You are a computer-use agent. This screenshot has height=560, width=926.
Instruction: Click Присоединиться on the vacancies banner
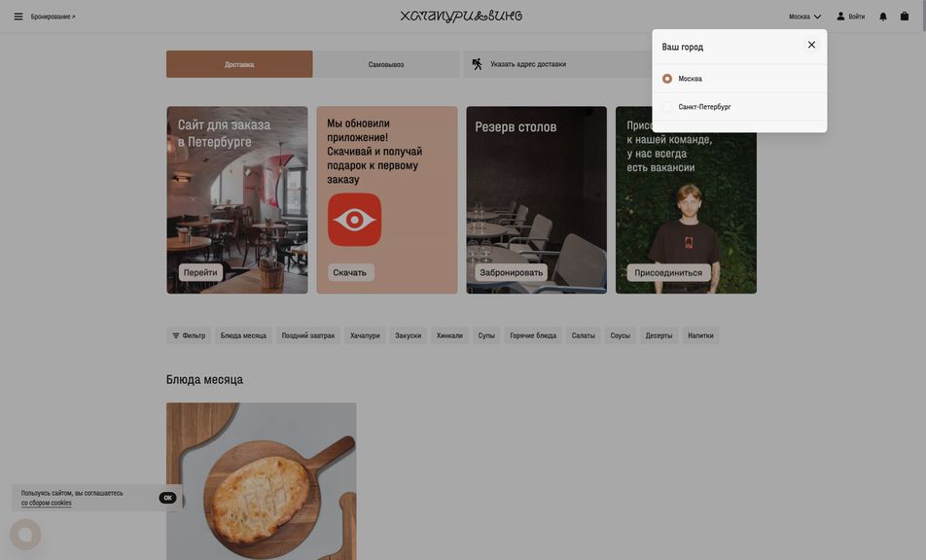(668, 272)
